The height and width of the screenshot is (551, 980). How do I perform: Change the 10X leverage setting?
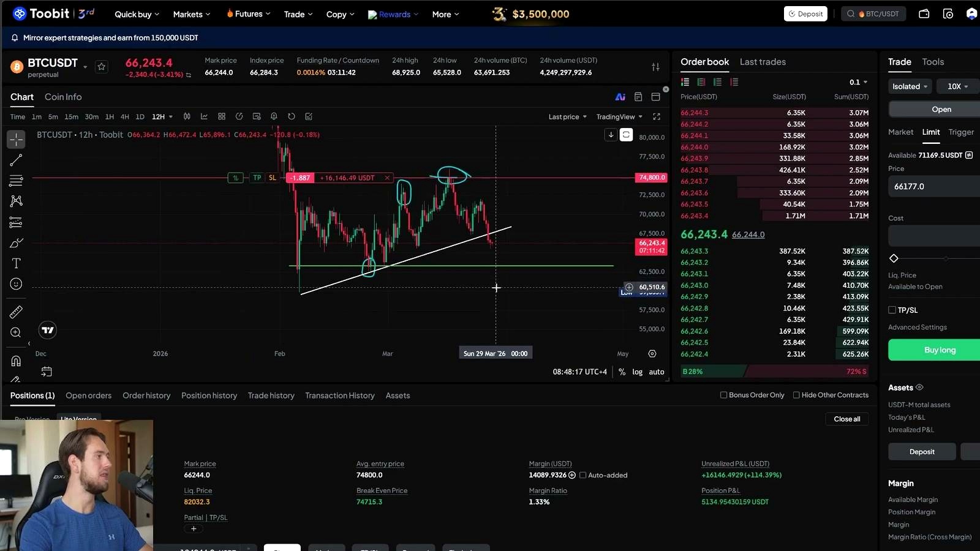pyautogui.click(x=958, y=86)
